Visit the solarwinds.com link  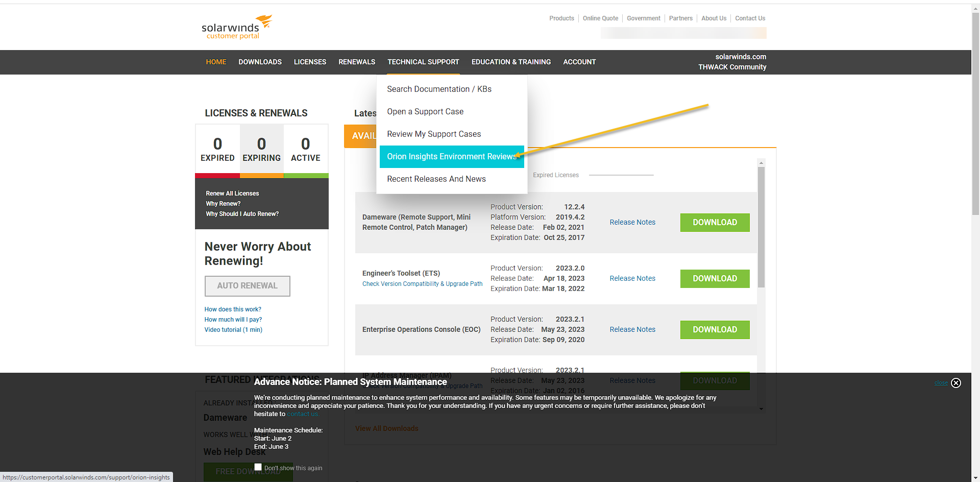click(741, 57)
